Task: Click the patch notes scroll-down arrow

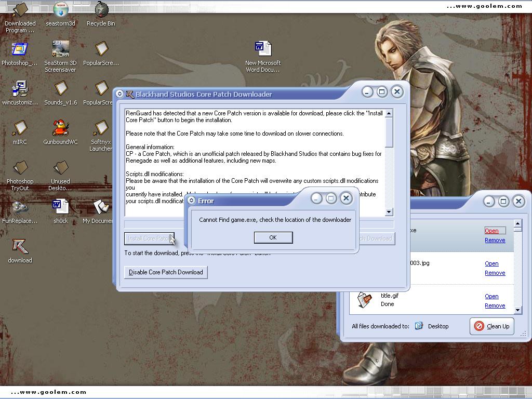Action: (389, 212)
